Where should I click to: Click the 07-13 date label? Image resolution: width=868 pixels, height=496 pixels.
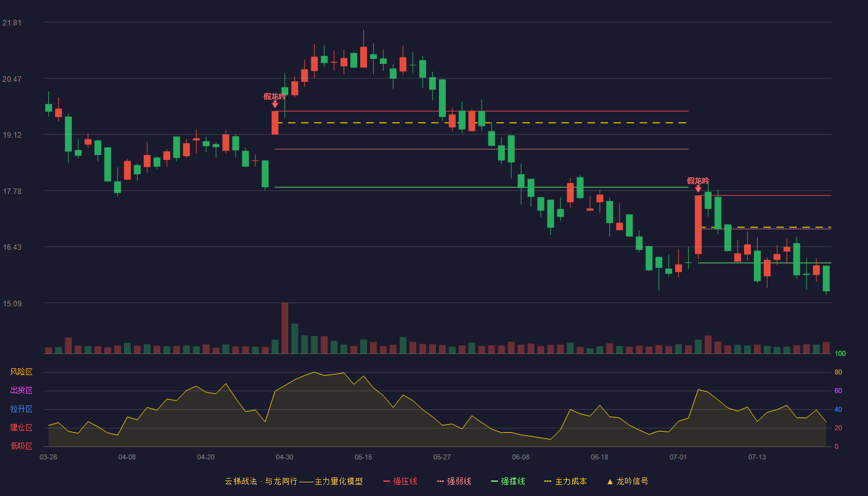click(757, 457)
